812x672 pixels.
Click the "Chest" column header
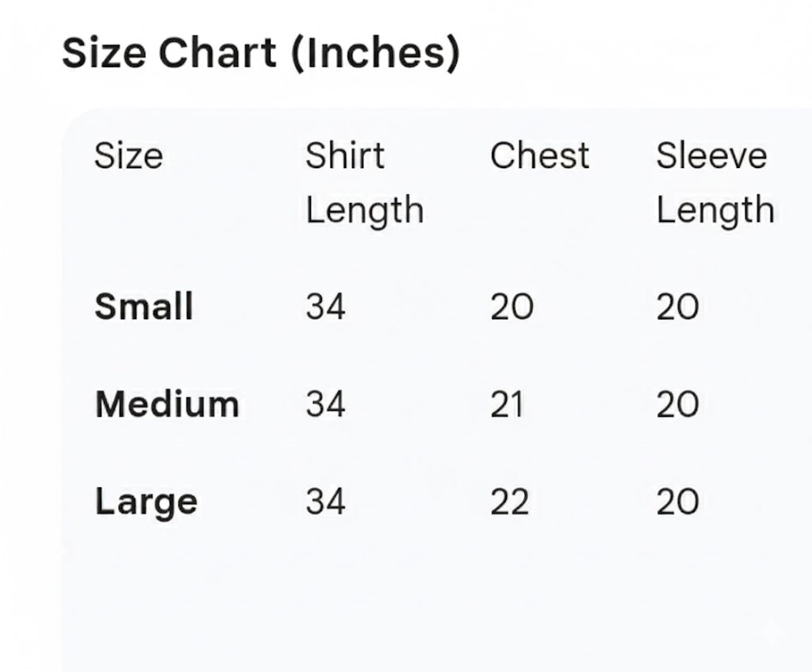click(539, 155)
